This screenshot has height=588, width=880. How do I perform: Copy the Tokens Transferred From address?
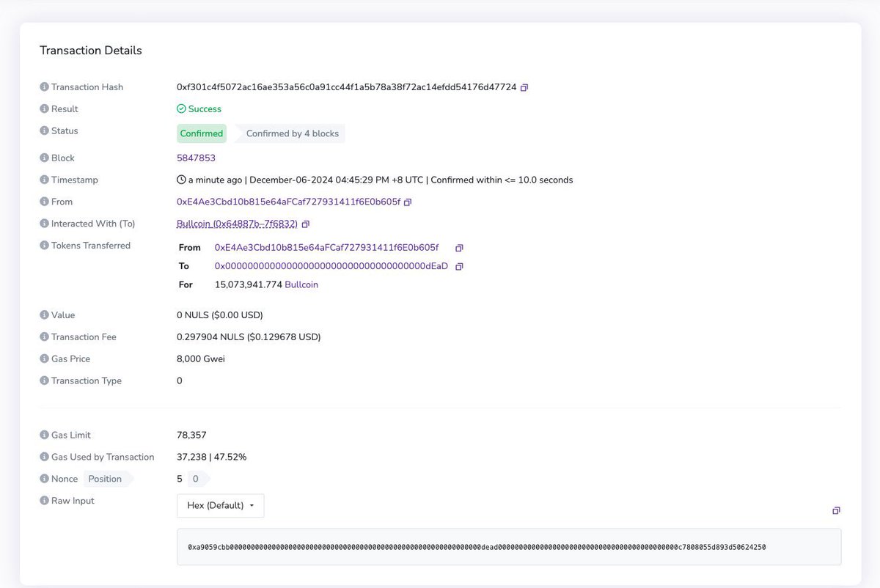(x=460, y=248)
